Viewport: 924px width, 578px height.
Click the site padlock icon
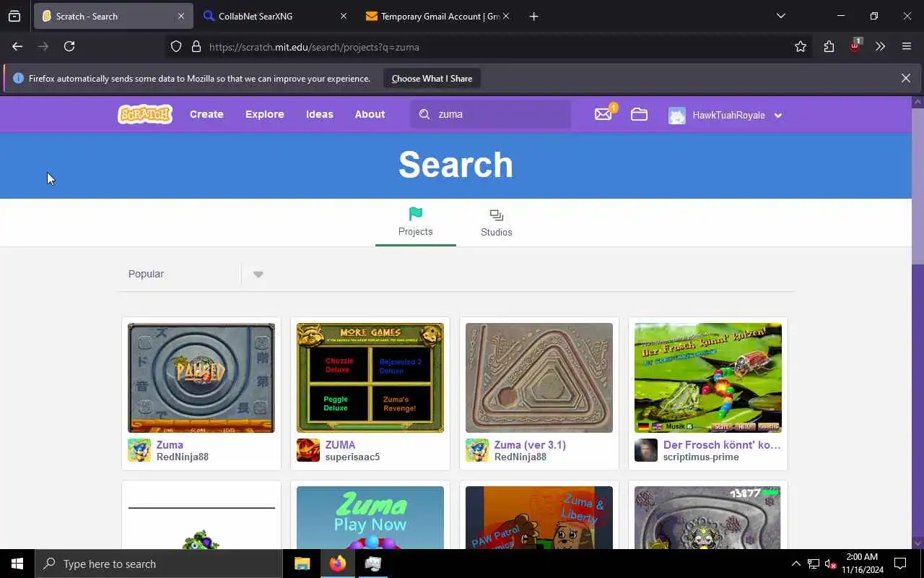[x=196, y=47]
